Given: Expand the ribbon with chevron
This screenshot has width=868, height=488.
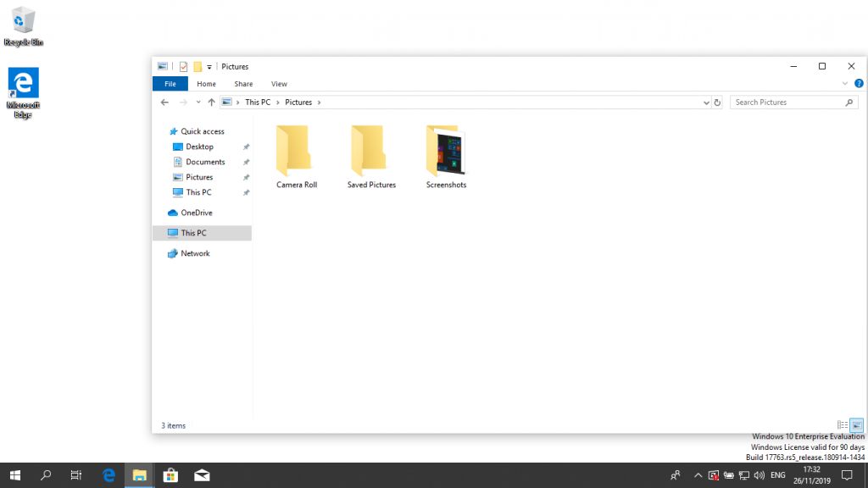Looking at the screenshot, I should 845,84.
